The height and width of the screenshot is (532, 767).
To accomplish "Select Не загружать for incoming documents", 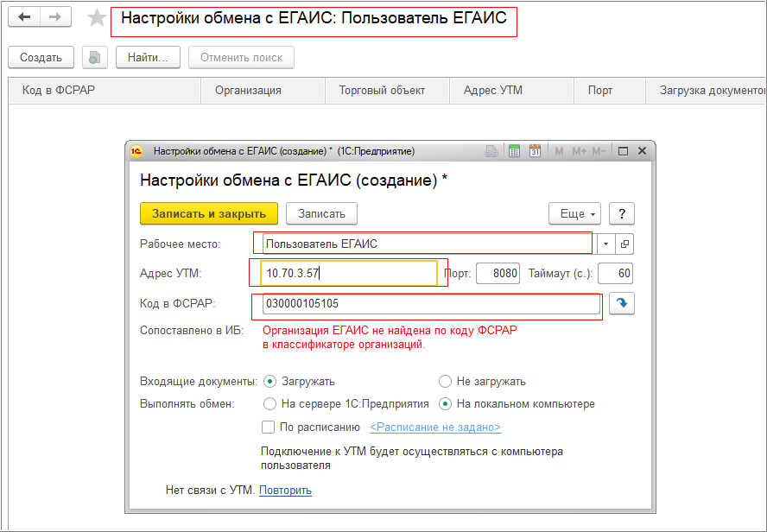I will (x=445, y=382).
